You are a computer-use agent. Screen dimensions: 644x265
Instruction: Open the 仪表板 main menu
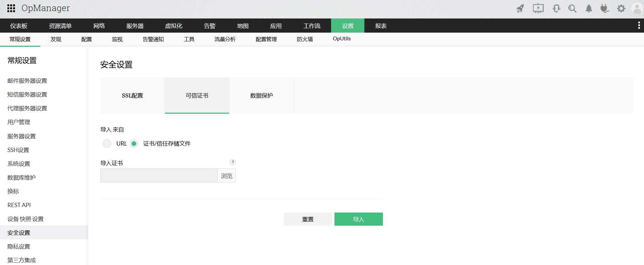19,26
